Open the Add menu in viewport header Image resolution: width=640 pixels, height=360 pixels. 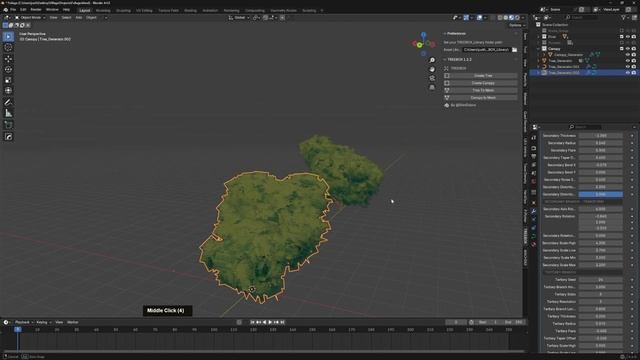pos(78,18)
